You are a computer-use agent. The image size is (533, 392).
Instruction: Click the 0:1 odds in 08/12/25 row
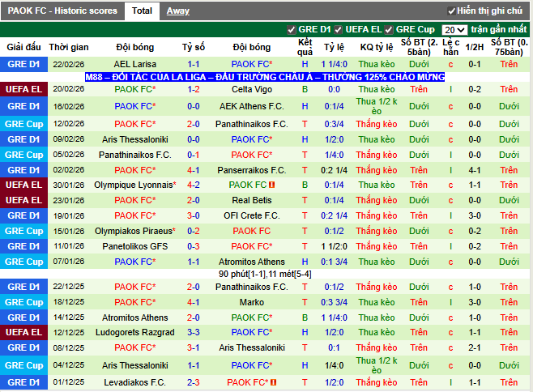335,347
